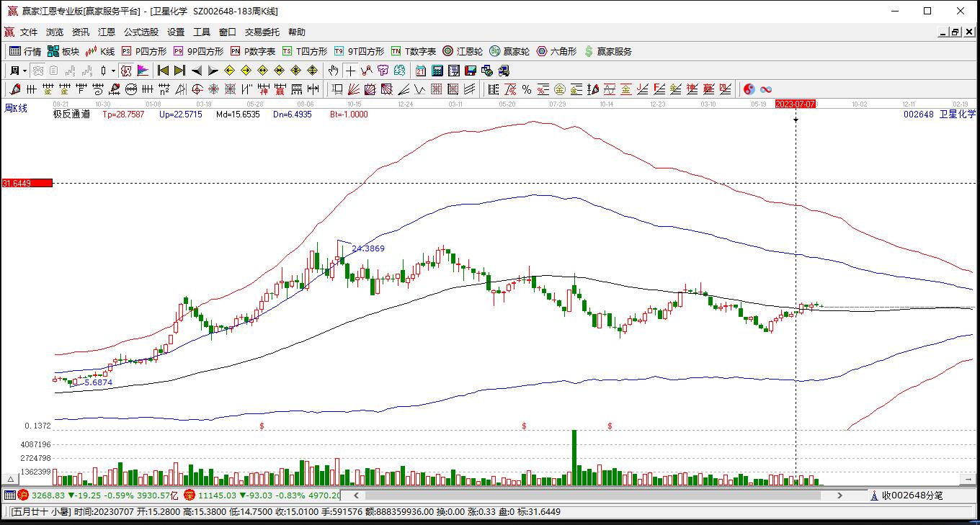The width and height of the screenshot is (980, 525).
Task: Select the pencil drawing tool icon
Action: click(x=14, y=89)
